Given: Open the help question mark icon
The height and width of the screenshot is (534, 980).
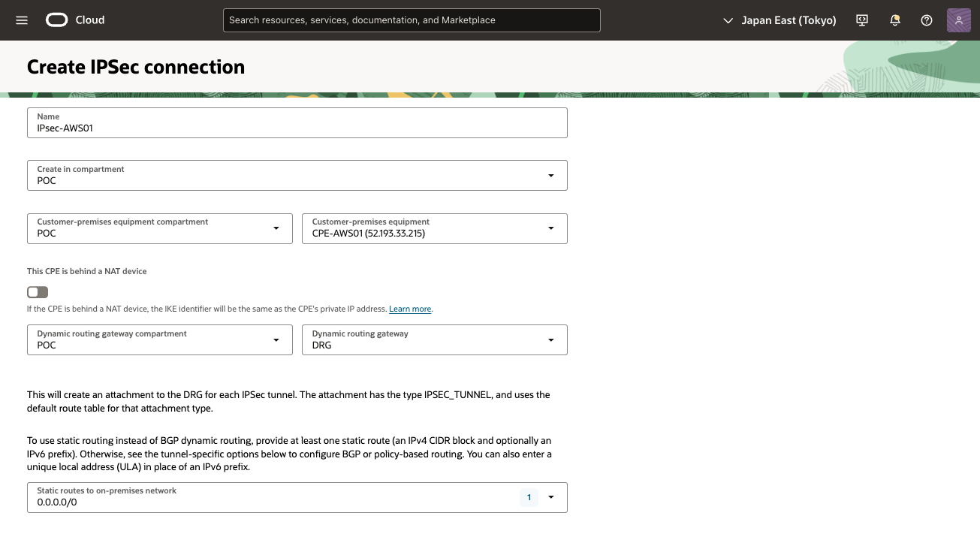Looking at the screenshot, I should (927, 20).
